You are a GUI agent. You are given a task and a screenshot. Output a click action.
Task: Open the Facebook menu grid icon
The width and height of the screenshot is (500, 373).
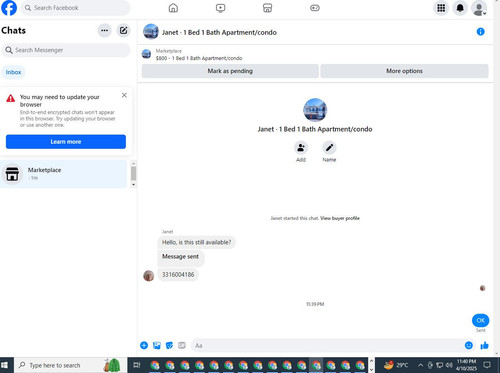pyautogui.click(x=441, y=8)
